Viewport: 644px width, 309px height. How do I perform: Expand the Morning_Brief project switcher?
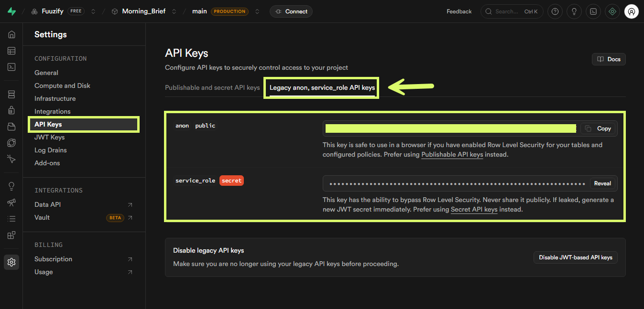(x=174, y=11)
